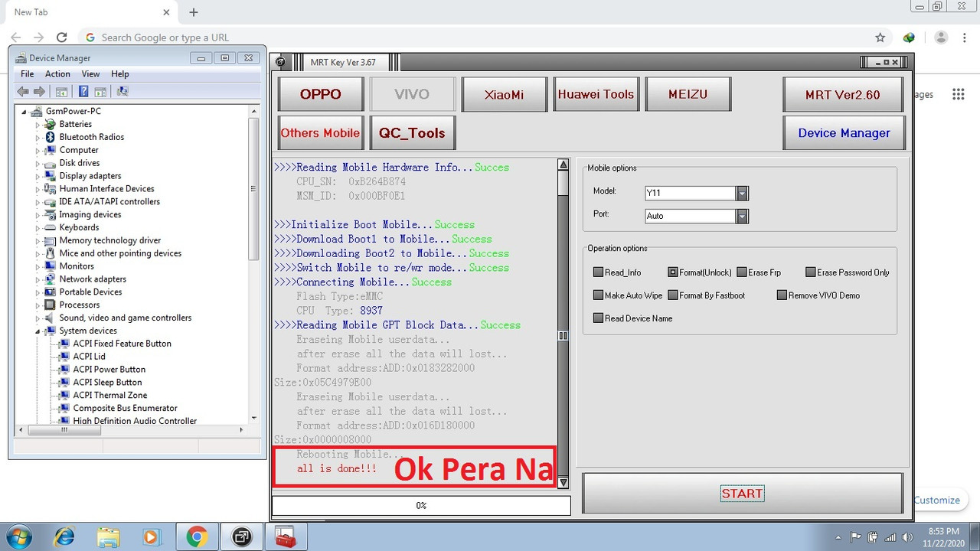Click the XiaoMi button
Viewport: 980px width, 551px height.
(504, 94)
